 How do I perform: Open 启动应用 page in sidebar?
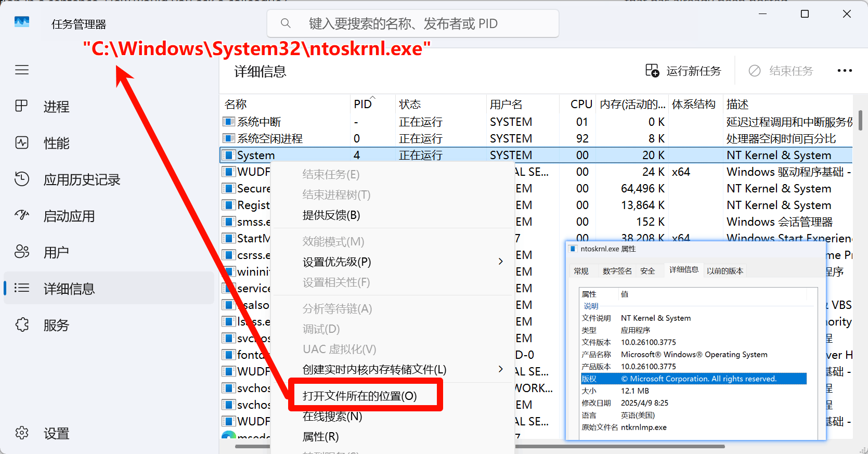[x=69, y=216]
